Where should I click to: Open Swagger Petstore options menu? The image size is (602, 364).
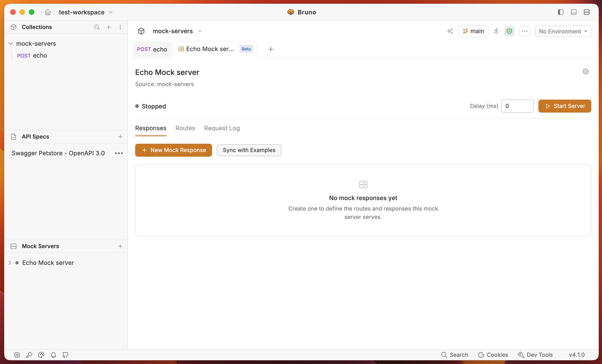click(x=119, y=153)
